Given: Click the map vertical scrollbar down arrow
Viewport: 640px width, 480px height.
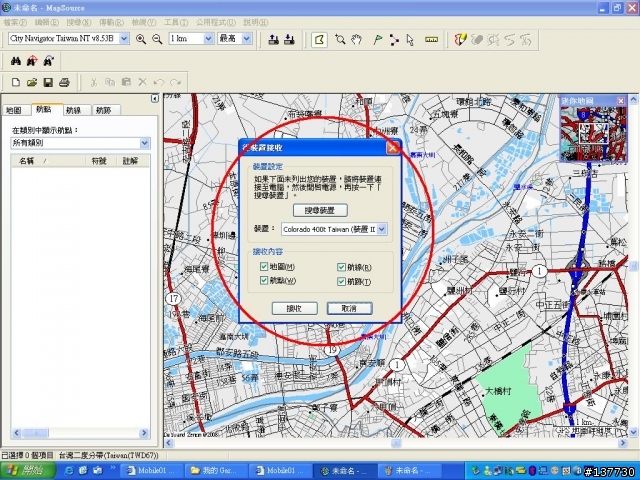Looking at the screenshot, I should click(633, 431).
